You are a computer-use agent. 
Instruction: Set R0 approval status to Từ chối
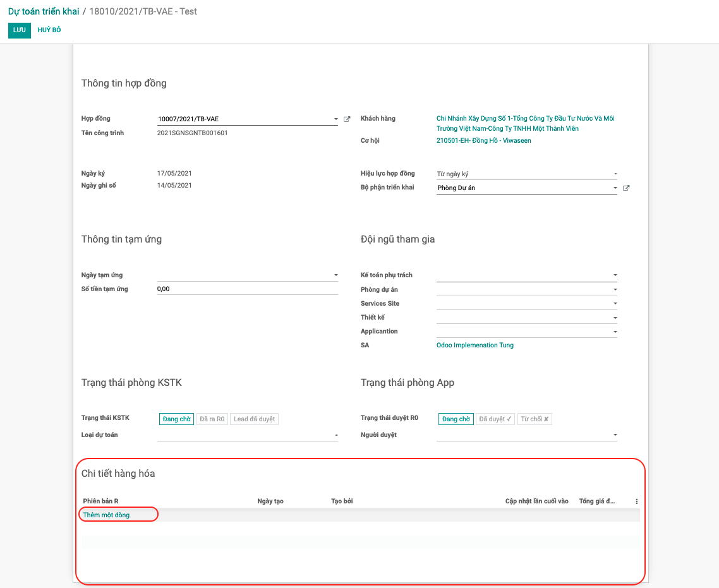(535, 419)
